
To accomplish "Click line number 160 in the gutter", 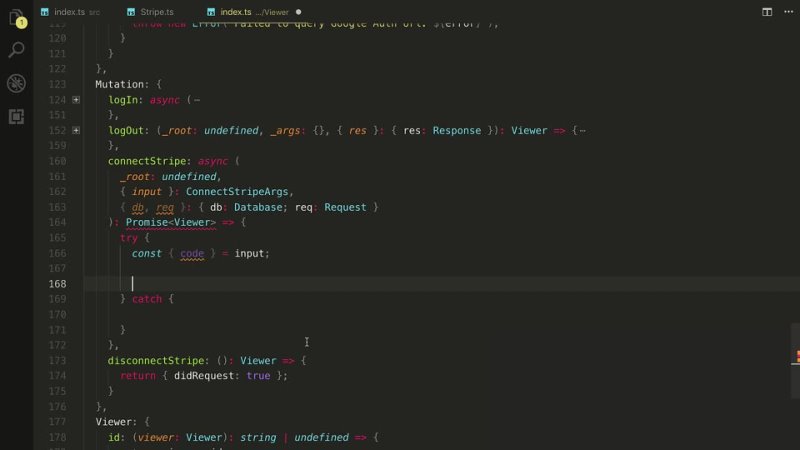I will [58, 161].
